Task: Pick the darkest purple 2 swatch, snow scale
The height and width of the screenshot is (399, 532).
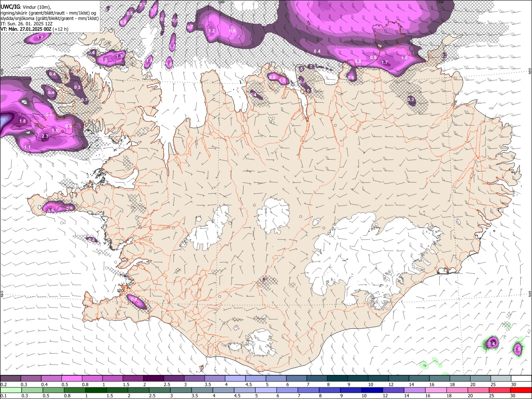Action: click(x=153, y=378)
